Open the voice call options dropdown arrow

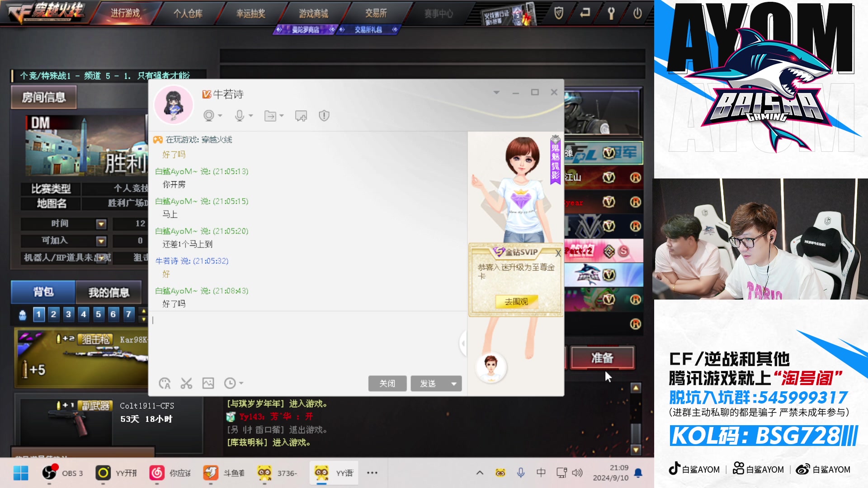pyautogui.click(x=251, y=116)
